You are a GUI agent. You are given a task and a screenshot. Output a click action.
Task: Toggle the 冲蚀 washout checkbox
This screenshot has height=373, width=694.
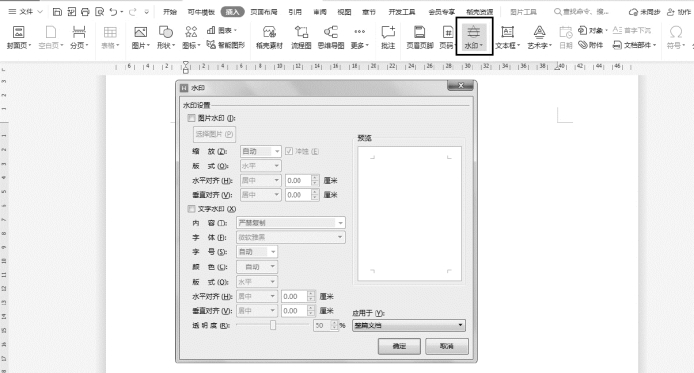click(x=289, y=151)
